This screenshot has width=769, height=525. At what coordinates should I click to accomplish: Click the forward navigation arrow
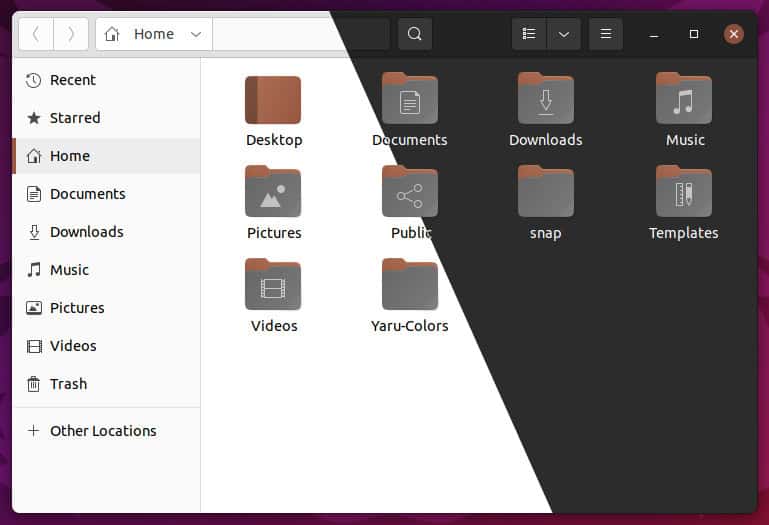(x=71, y=34)
